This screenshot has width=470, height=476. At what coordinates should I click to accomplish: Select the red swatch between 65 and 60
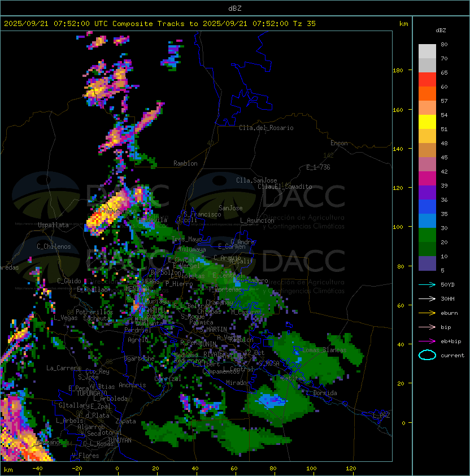pos(427,80)
